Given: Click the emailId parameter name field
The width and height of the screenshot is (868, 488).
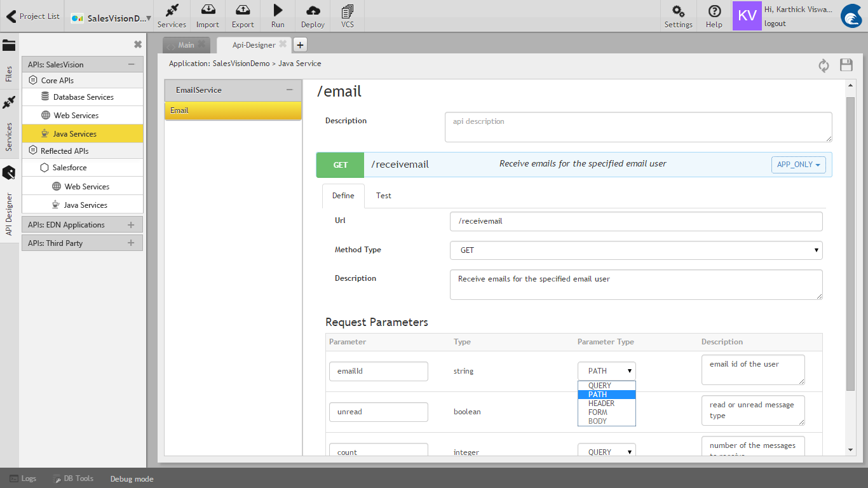Looking at the screenshot, I should click(x=379, y=371).
